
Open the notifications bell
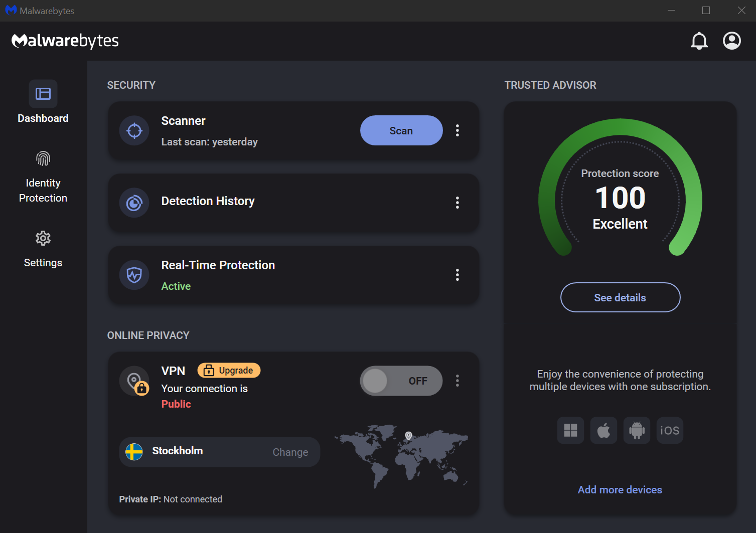(699, 41)
